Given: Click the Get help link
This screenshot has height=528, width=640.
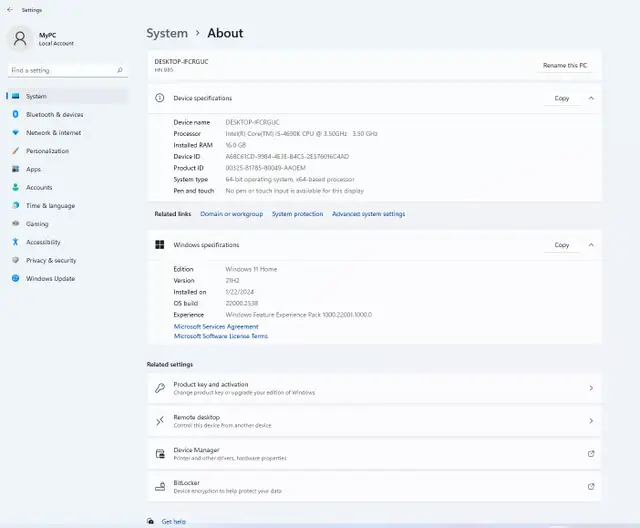Looking at the screenshot, I should pyautogui.click(x=173, y=521).
